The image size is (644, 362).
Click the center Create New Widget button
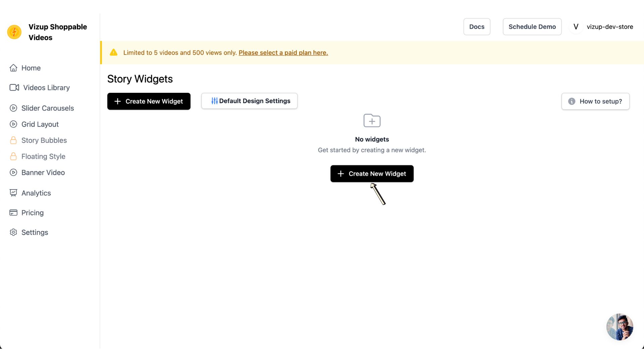click(372, 173)
